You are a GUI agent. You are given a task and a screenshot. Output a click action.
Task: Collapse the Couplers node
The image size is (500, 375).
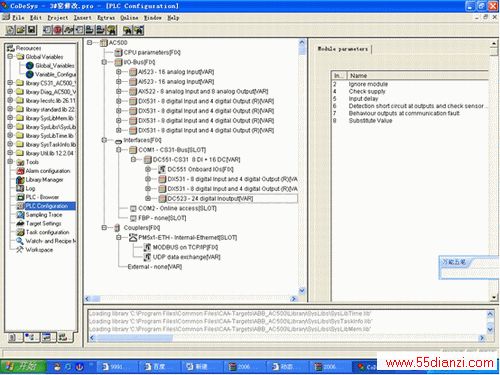(104, 228)
